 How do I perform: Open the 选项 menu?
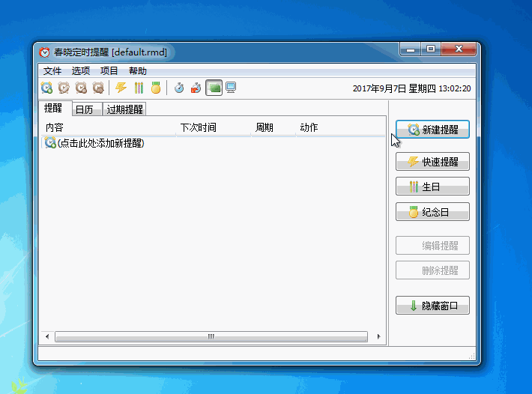click(81, 71)
